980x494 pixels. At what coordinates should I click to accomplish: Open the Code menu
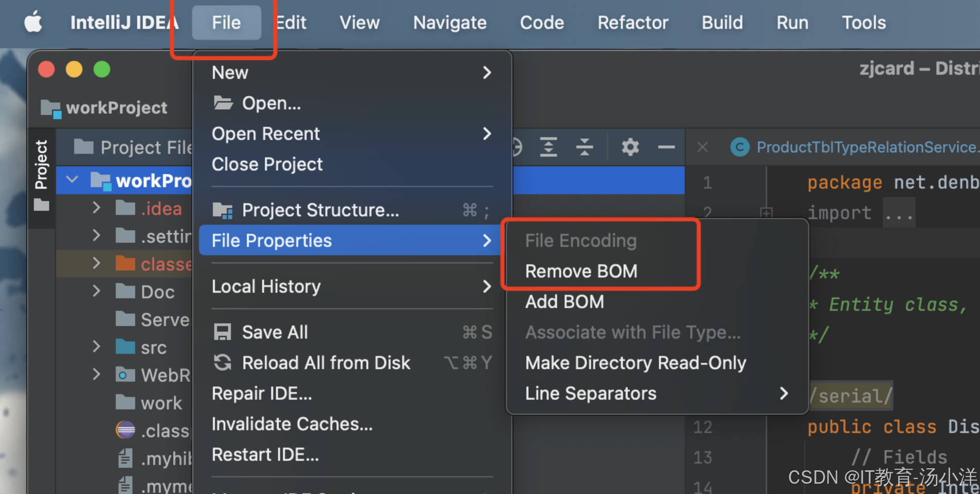[x=542, y=23]
